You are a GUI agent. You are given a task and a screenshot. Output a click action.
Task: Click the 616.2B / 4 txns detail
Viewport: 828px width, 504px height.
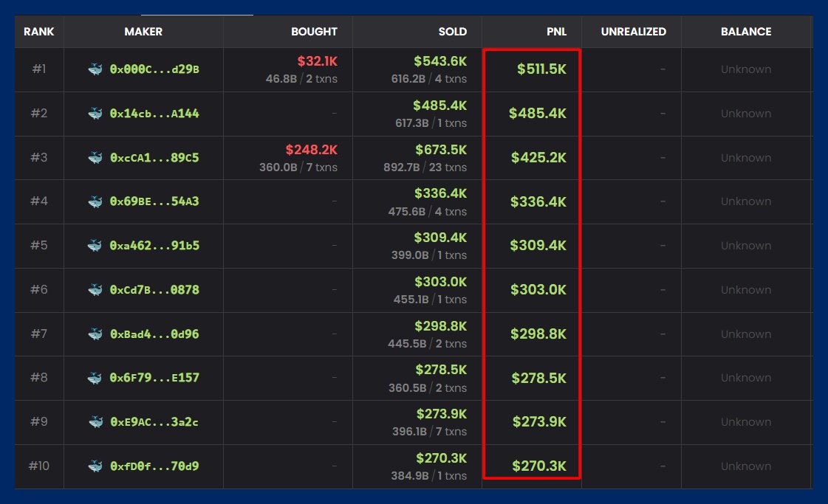click(429, 79)
